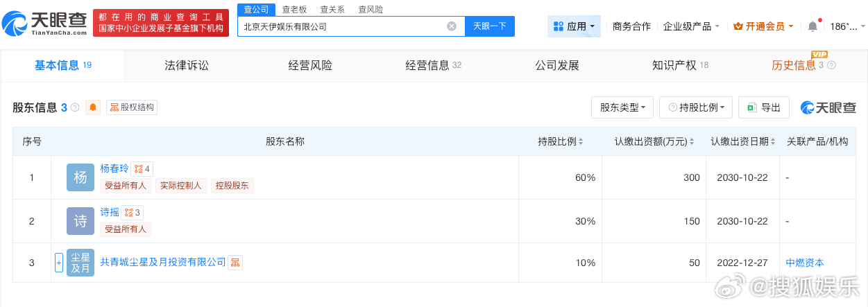Switch to 经营信息 tab

click(x=433, y=65)
